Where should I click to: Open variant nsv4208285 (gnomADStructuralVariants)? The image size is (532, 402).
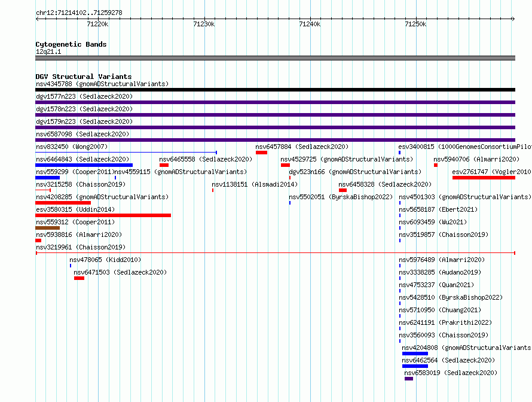[102, 197]
